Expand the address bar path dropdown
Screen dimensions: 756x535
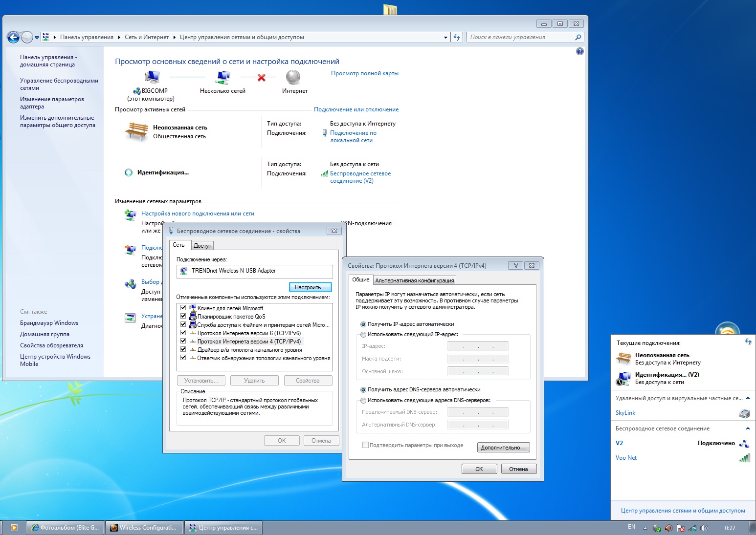point(445,37)
